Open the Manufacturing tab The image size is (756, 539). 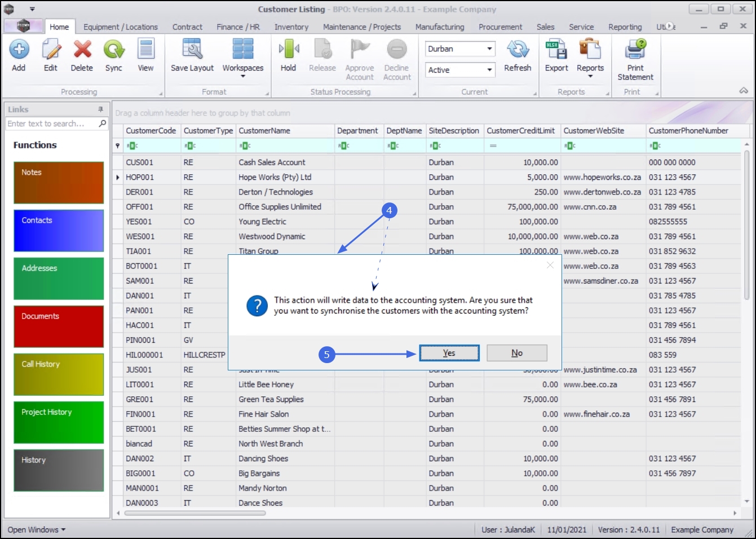point(440,27)
